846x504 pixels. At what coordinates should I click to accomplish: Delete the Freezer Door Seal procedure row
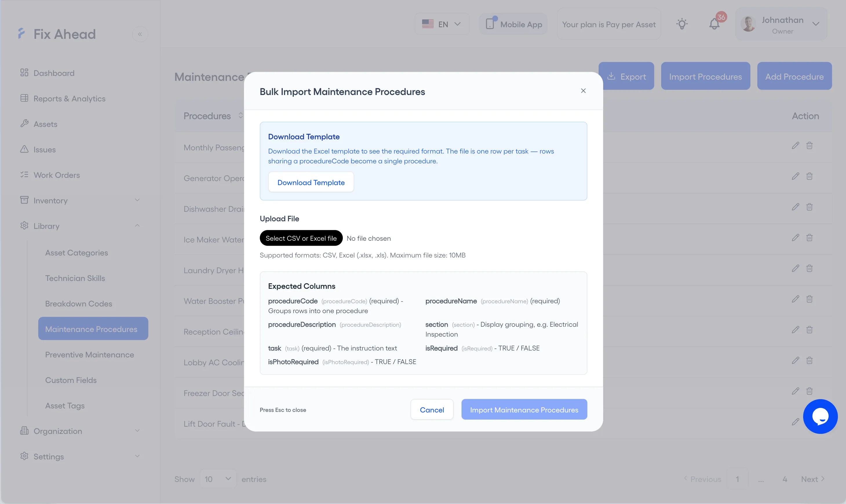[809, 391]
